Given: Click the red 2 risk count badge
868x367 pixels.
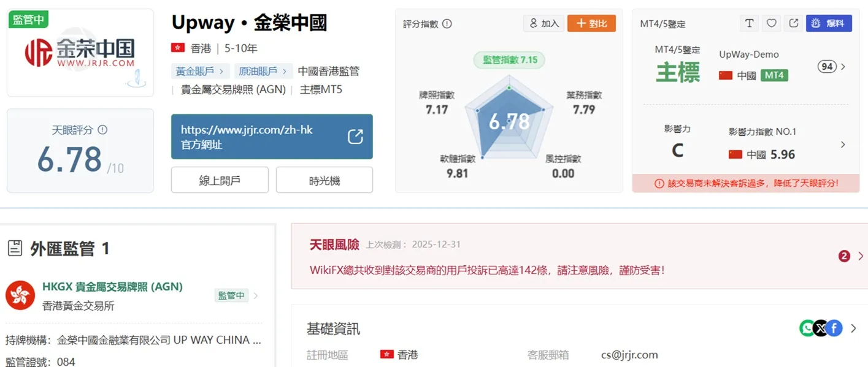Looking at the screenshot, I should 844,256.
